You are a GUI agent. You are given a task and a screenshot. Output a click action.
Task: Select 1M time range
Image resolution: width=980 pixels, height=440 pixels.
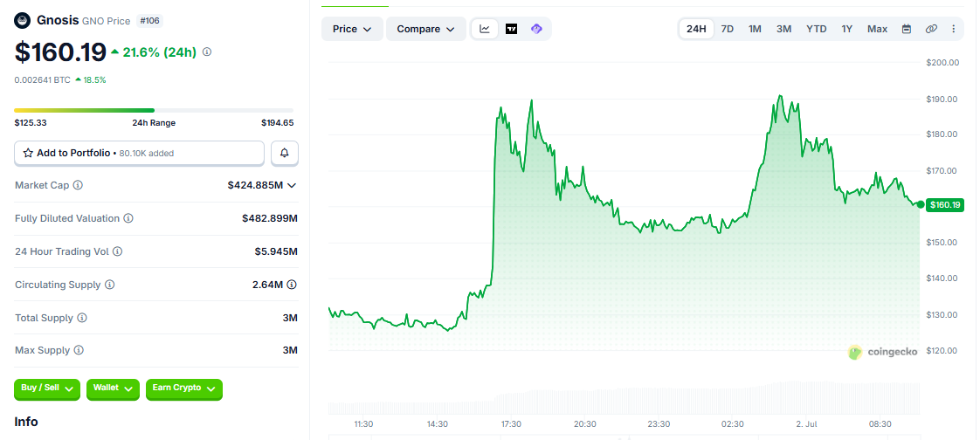755,29
